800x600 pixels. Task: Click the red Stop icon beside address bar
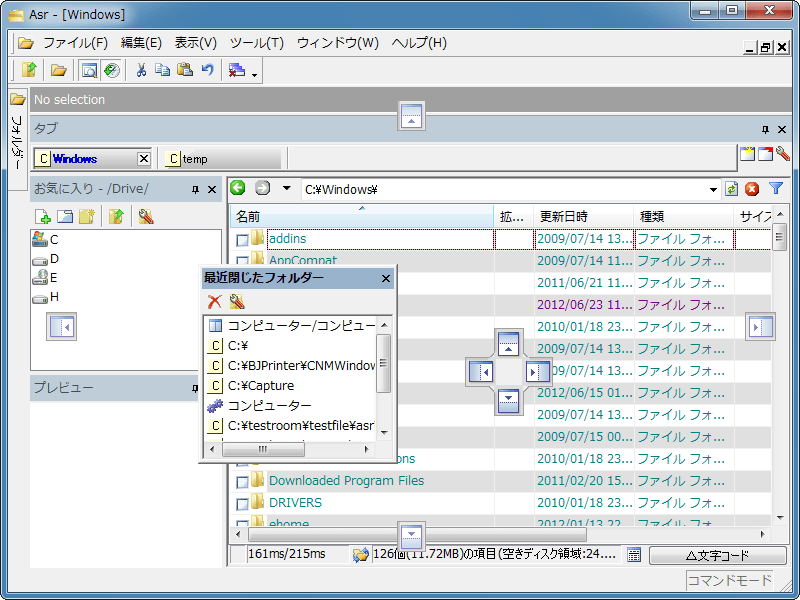click(752, 189)
